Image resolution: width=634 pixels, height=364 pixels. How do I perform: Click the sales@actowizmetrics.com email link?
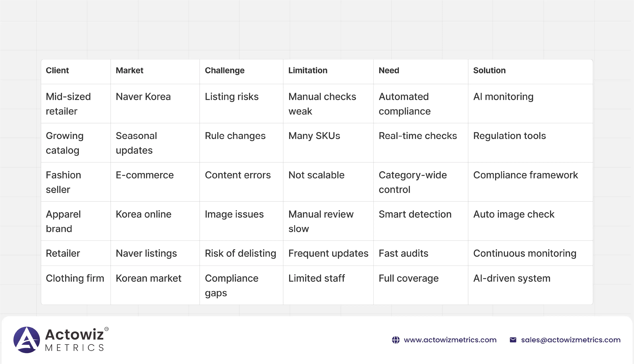(571, 340)
